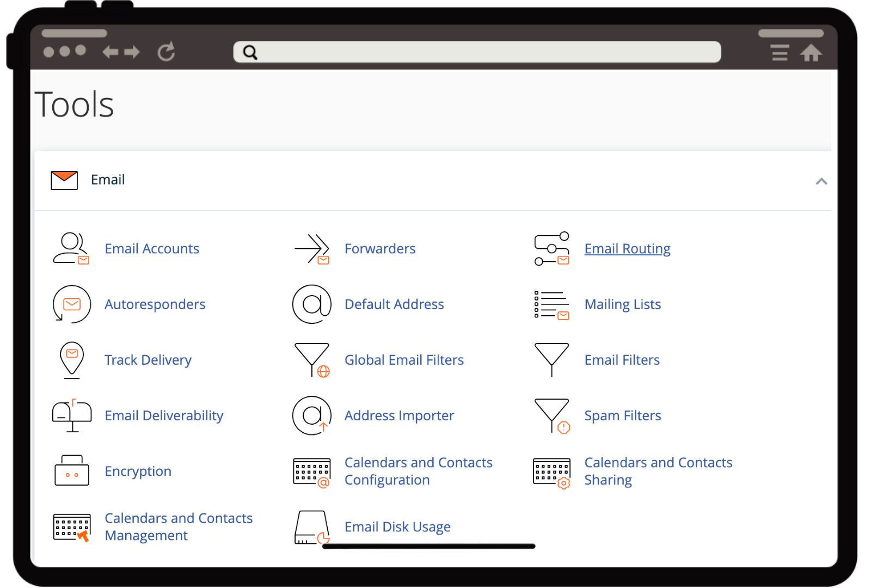This screenshot has height=588, width=871.
Task: Open the Email Routing icon
Action: tap(551, 249)
